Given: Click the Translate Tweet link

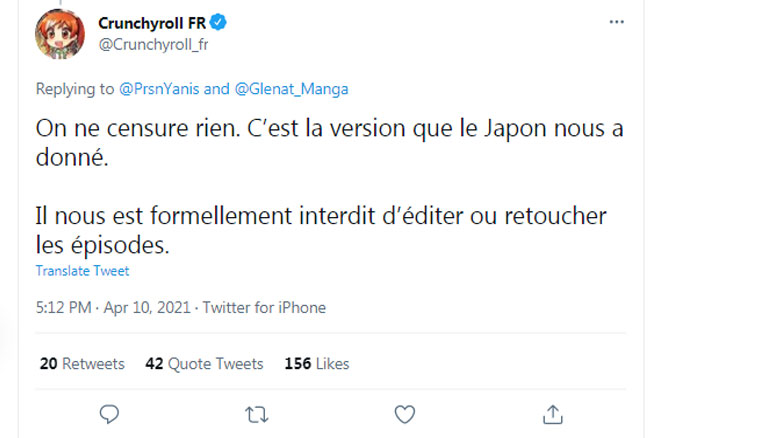Looking at the screenshot, I should click(x=82, y=271).
